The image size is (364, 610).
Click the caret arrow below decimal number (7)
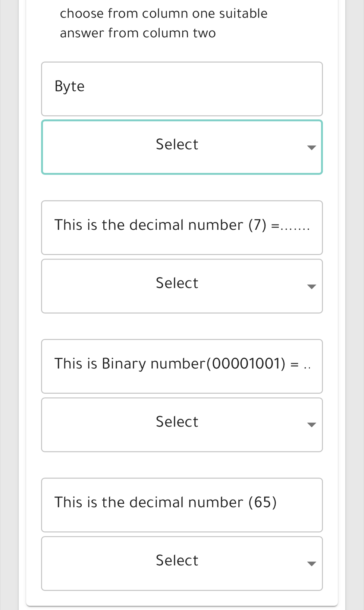pos(311,287)
